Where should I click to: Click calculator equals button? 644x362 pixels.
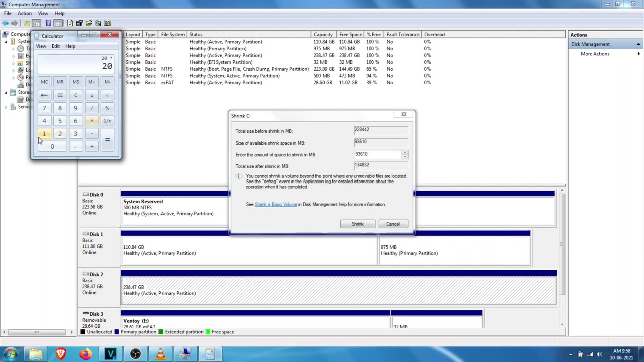[107, 140]
